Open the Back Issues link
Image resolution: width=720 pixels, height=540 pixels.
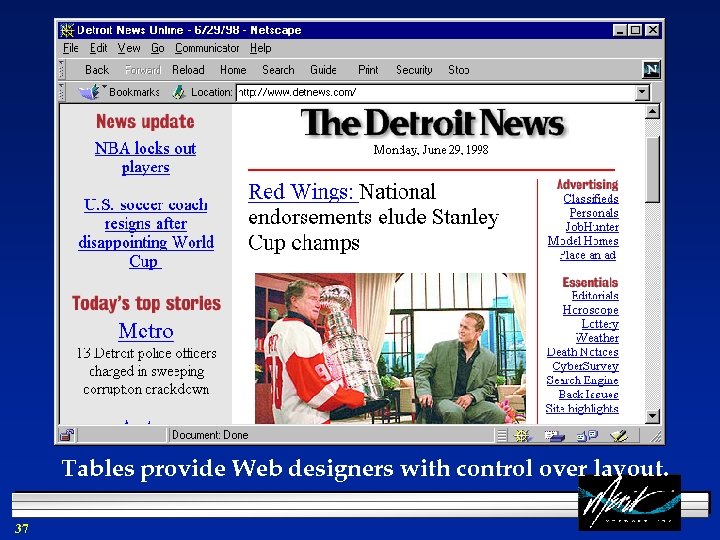pos(589,394)
